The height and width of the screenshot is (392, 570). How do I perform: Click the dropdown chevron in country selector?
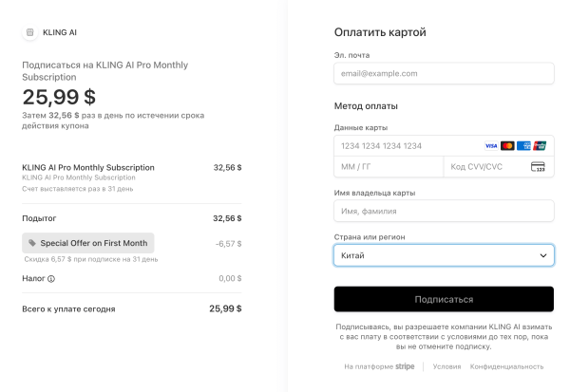click(x=543, y=255)
